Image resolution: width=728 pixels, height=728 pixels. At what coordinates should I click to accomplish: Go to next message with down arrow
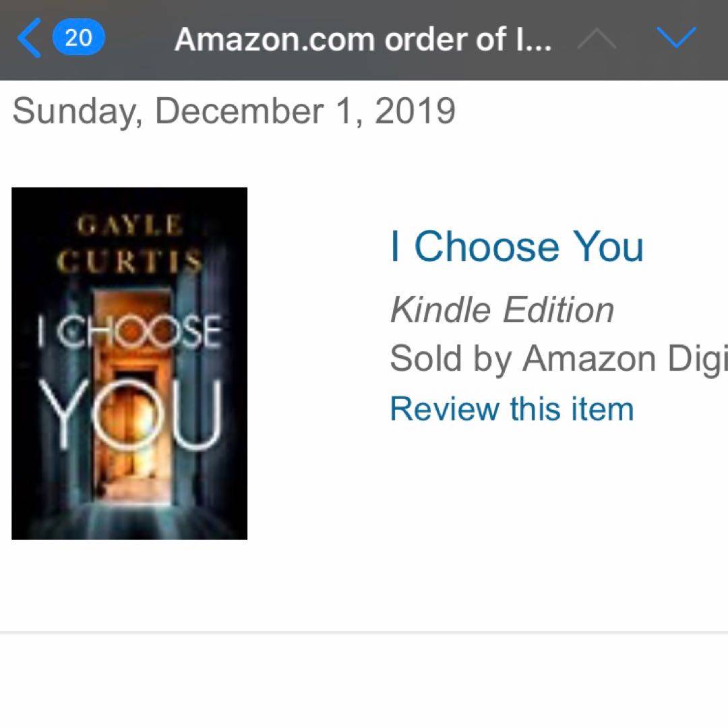[675, 38]
